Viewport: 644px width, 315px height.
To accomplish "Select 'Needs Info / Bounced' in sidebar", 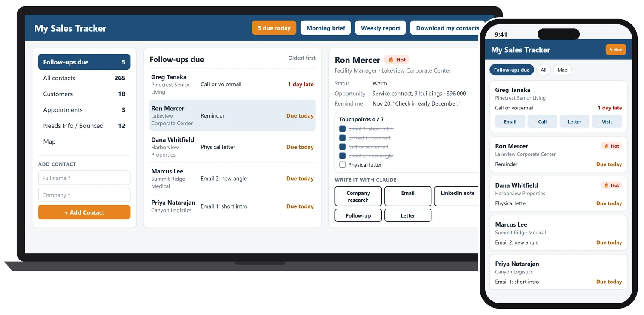I will point(84,126).
